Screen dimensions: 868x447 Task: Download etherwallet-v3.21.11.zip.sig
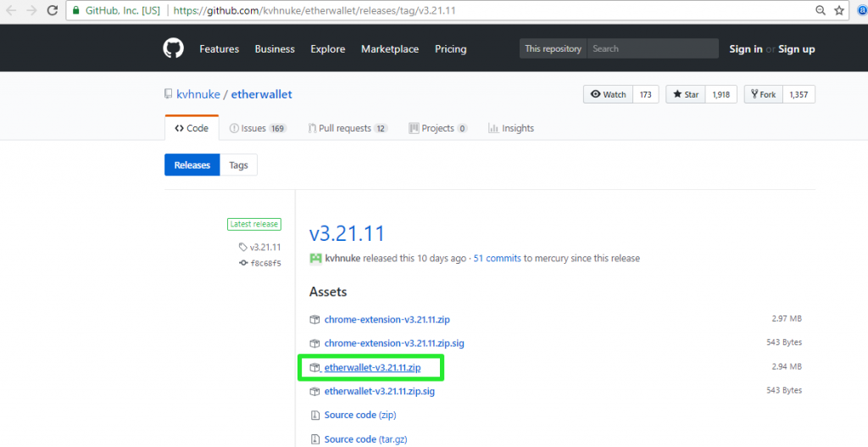(379, 392)
